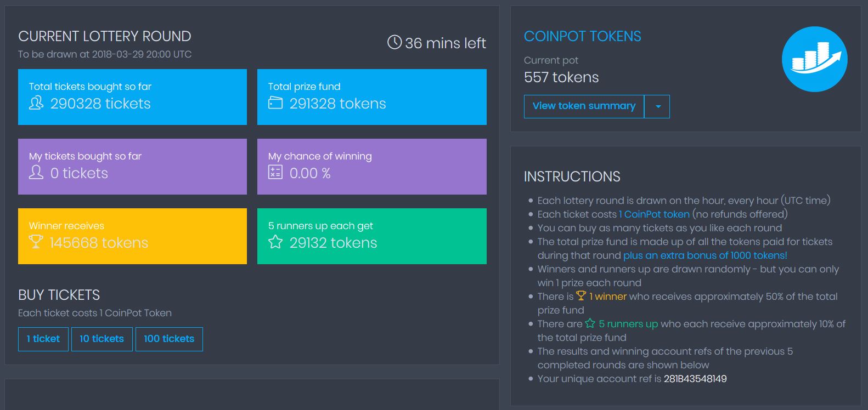Click the My chance of winning tile
Image resolution: width=868 pixels, height=410 pixels.
pyautogui.click(x=372, y=167)
